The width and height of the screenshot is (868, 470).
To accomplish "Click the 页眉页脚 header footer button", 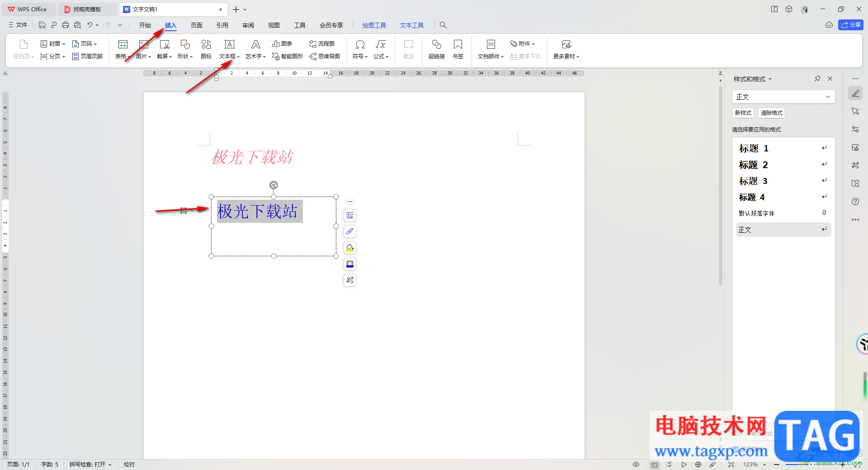I will click(x=88, y=56).
